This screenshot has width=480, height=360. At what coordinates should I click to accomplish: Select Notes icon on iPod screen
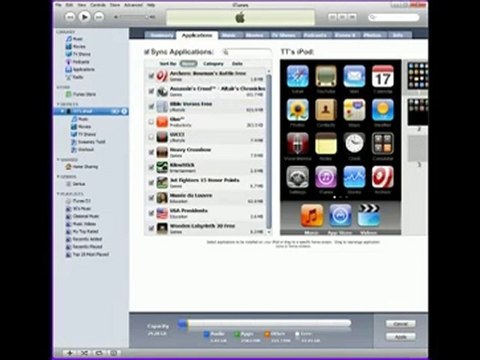click(326, 144)
